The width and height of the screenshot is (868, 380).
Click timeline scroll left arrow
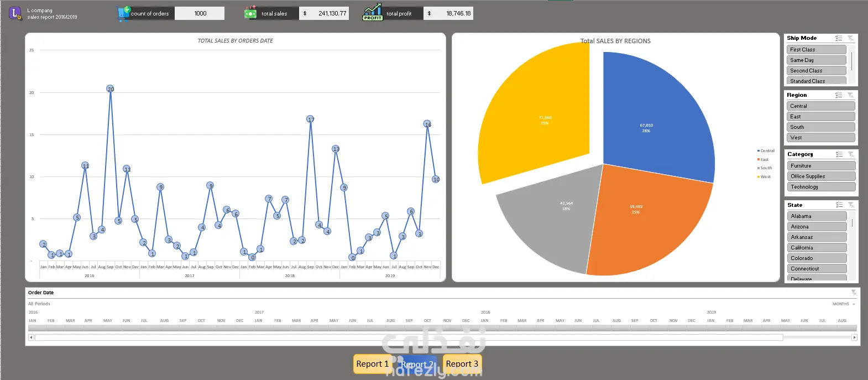[x=31, y=337]
